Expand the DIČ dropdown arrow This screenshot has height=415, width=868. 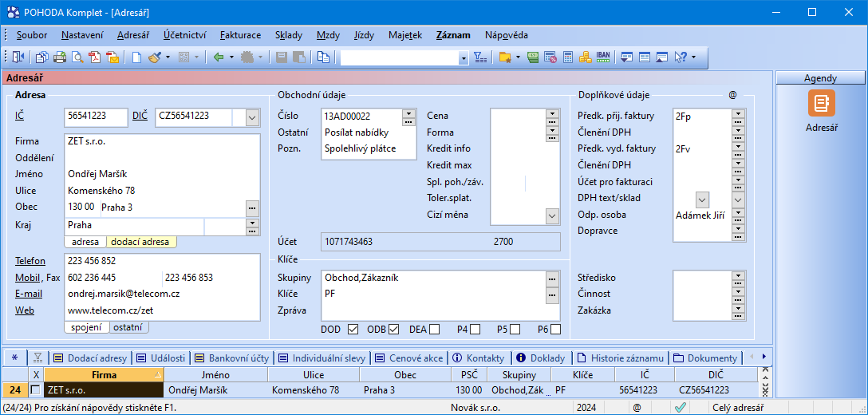[x=252, y=117]
